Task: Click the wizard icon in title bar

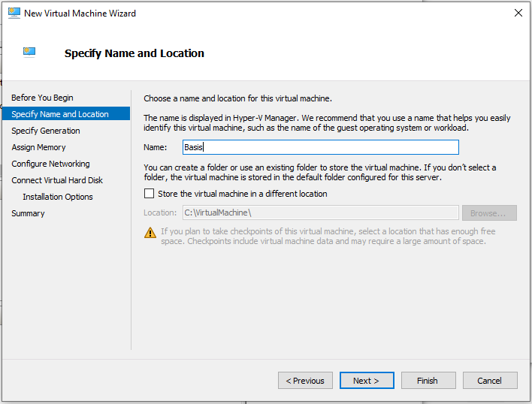Action: (x=14, y=14)
